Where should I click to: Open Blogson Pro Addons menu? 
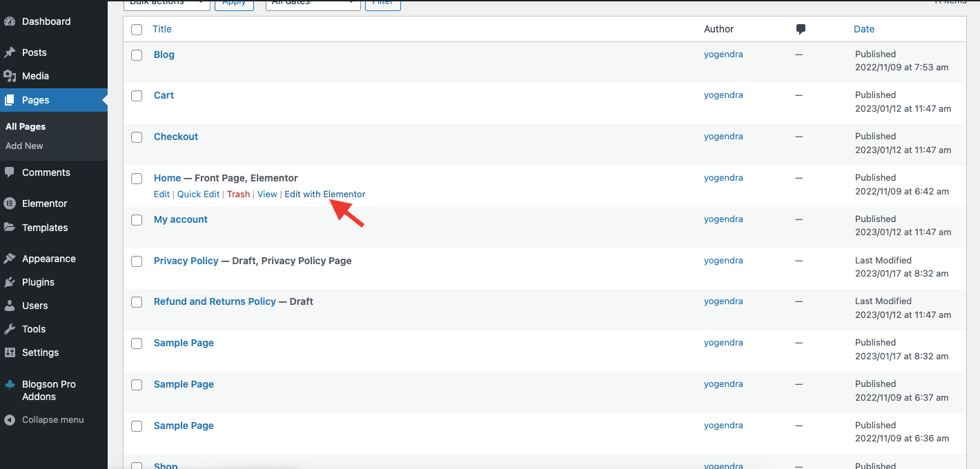click(x=48, y=390)
